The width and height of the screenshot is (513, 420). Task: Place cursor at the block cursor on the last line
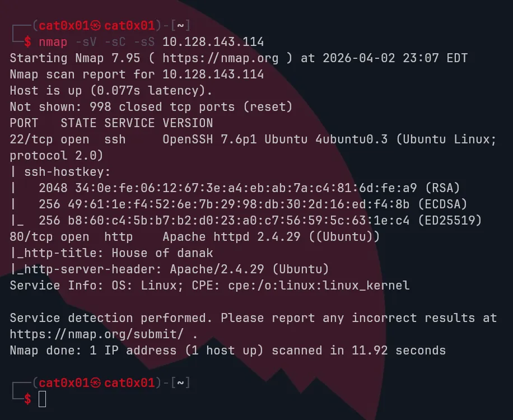(x=42, y=399)
